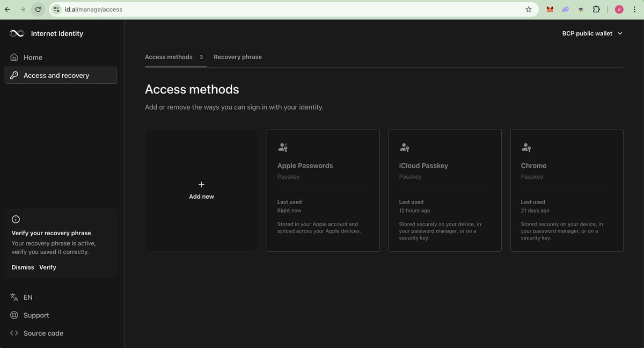Select the Access methods tab
The height and width of the screenshot is (348, 644).
[x=175, y=57]
